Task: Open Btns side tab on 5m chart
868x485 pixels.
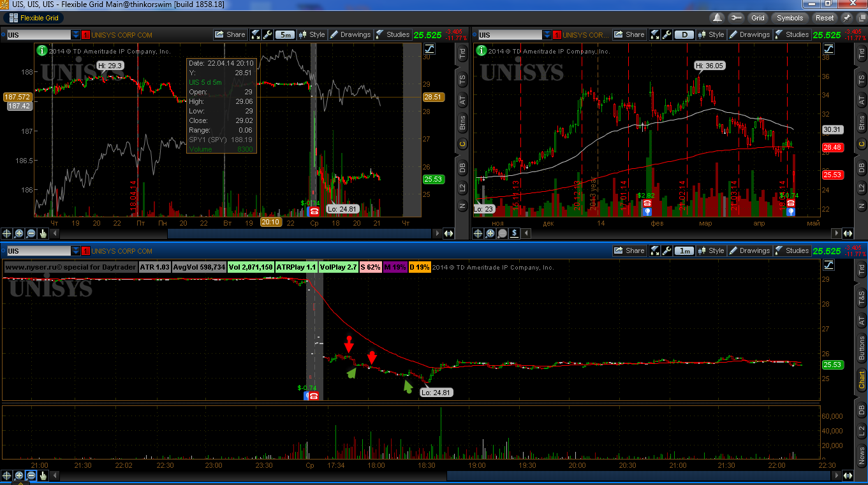Action: coord(462,122)
